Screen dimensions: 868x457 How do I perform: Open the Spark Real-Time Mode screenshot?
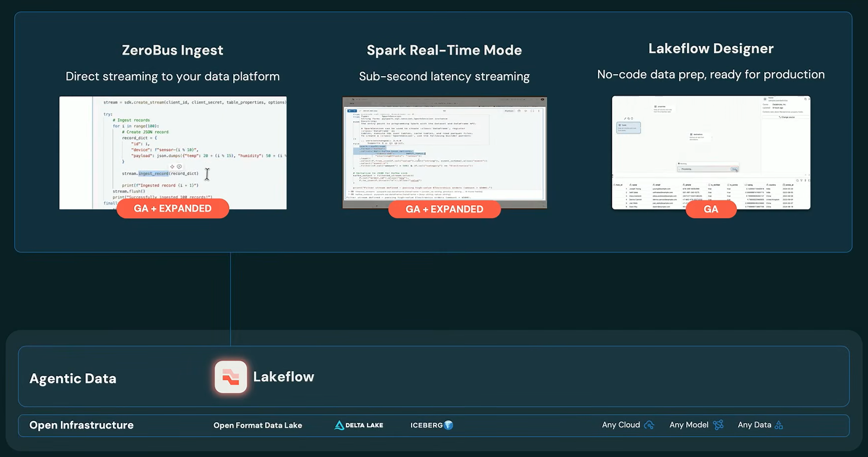coord(445,152)
